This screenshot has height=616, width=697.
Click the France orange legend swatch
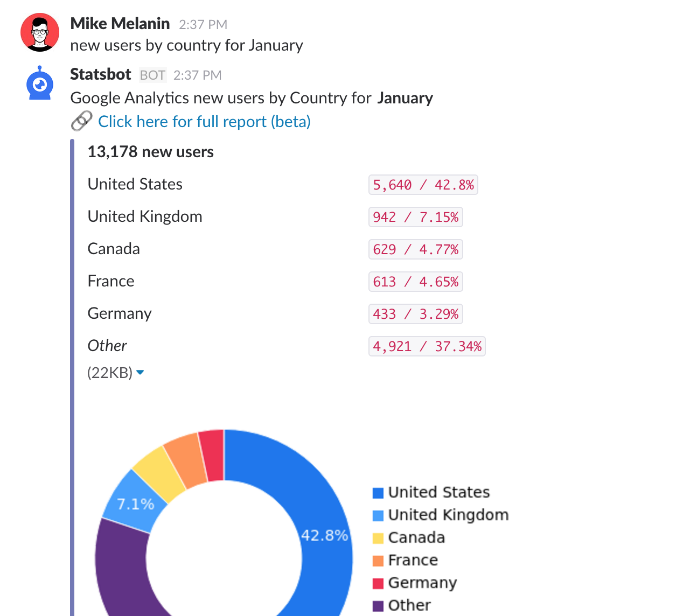point(378,561)
